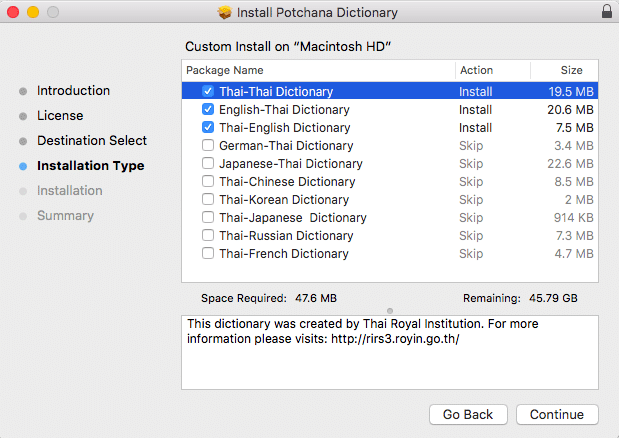This screenshot has width=619, height=438.
Task: Select the Destination Select step
Action: coord(92,141)
